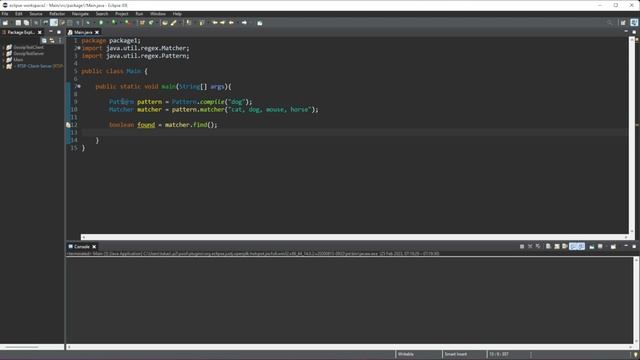Image resolution: width=640 pixels, height=360 pixels.
Task: Click the Forward navigation arrow in toolbar
Action: coord(244,23)
